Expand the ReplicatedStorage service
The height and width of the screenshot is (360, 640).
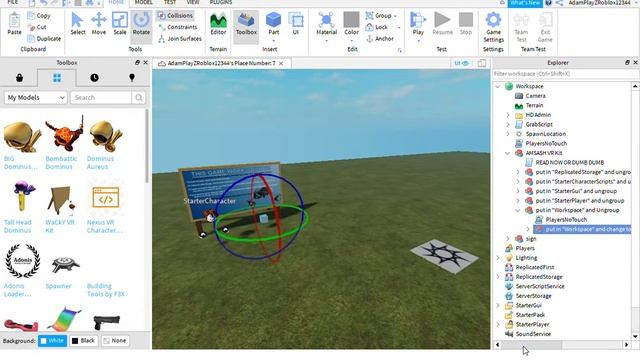[498, 277]
